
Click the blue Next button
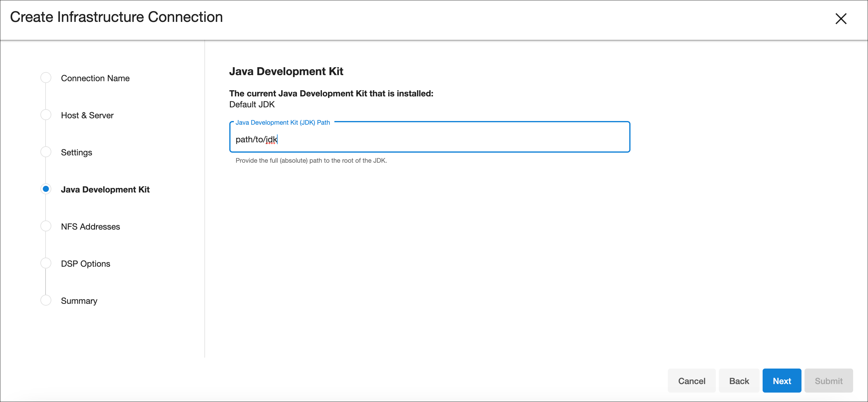[x=782, y=381]
